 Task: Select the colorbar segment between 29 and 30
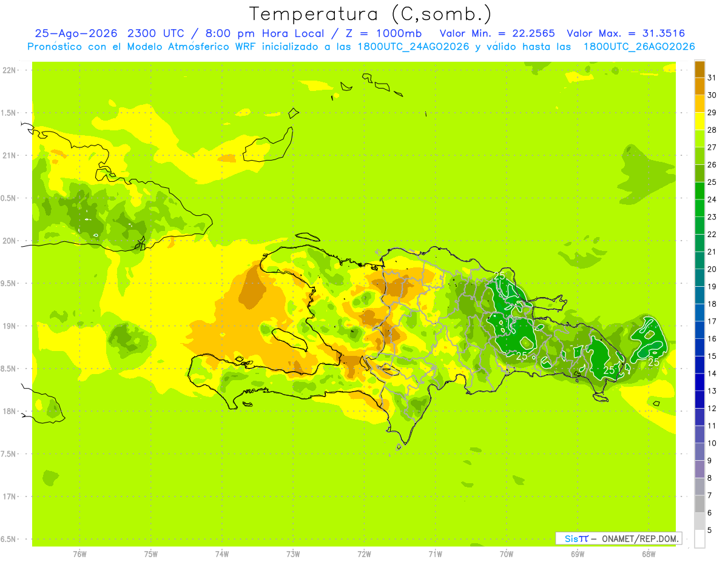699,104
